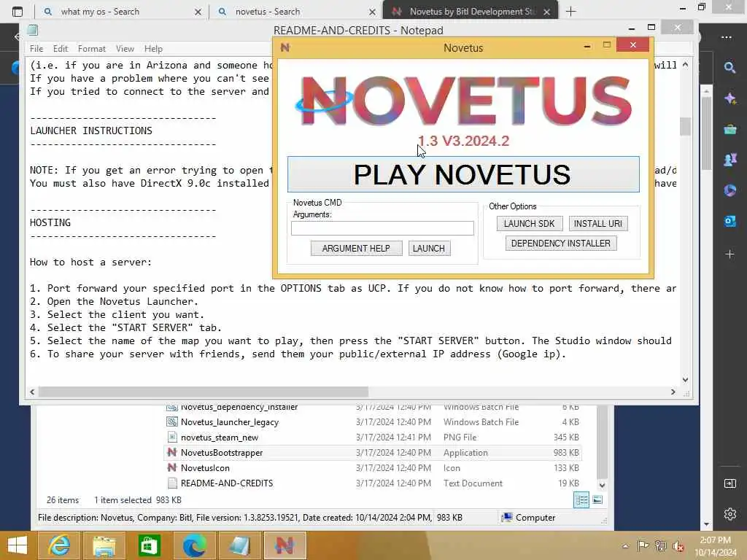Open Edge sidebar Search icon
Image resolution: width=747 pixels, height=560 pixels.
click(x=729, y=68)
